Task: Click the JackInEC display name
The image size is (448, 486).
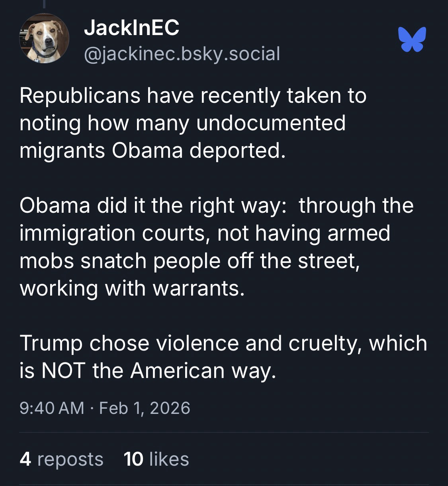Action: [x=131, y=28]
